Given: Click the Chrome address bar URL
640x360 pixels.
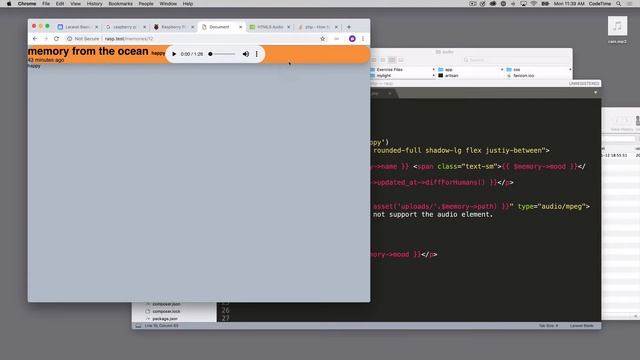Looking at the screenshot, I should [x=129, y=39].
